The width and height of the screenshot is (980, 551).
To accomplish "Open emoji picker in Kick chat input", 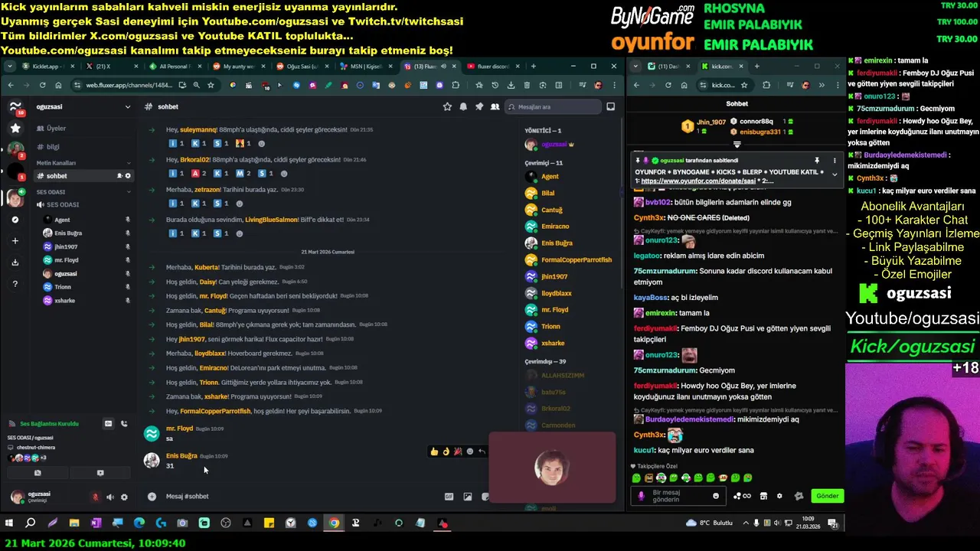I will tap(716, 496).
